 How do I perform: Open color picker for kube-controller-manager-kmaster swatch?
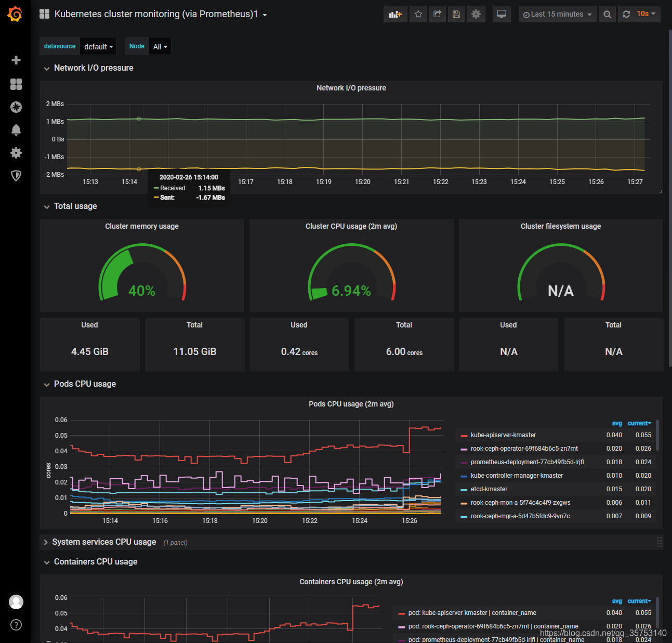pyautogui.click(x=464, y=476)
